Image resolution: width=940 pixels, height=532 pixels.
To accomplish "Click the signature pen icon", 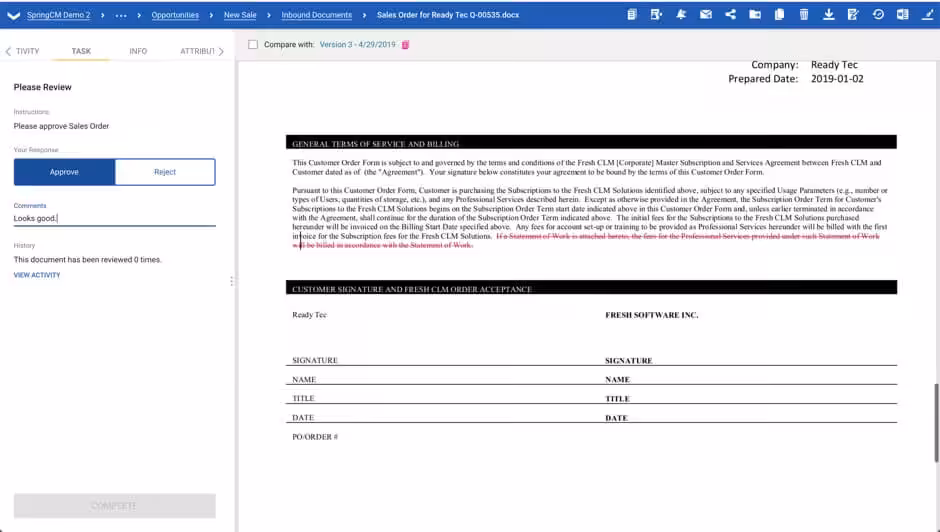I will coord(927,14).
